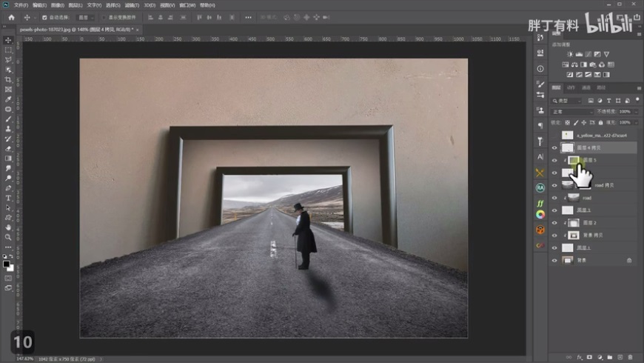Click the Home icon in options bar

(11, 17)
